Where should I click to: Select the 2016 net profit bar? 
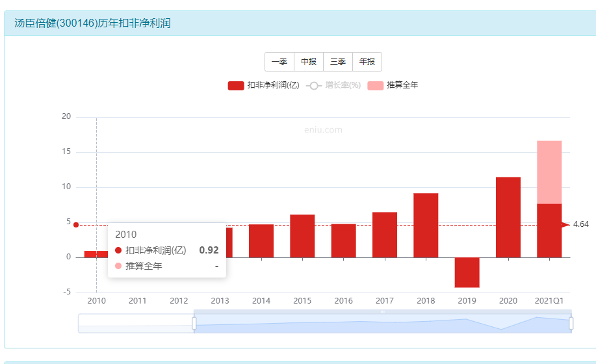pos(344,241)
